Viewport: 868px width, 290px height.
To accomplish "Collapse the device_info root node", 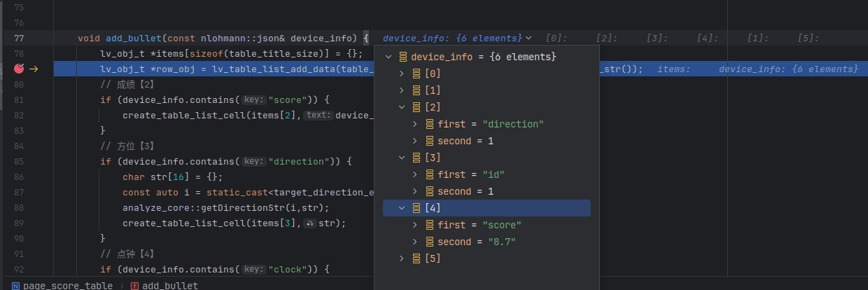I will point(388,57).
